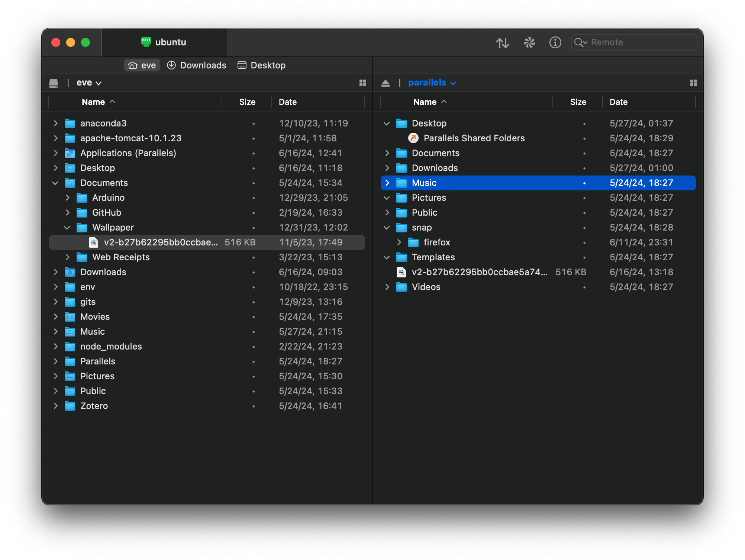This screenshot has height=560, width=745.
Task: Click the activity spinner icon in toolbar
Action: point(529,43)
